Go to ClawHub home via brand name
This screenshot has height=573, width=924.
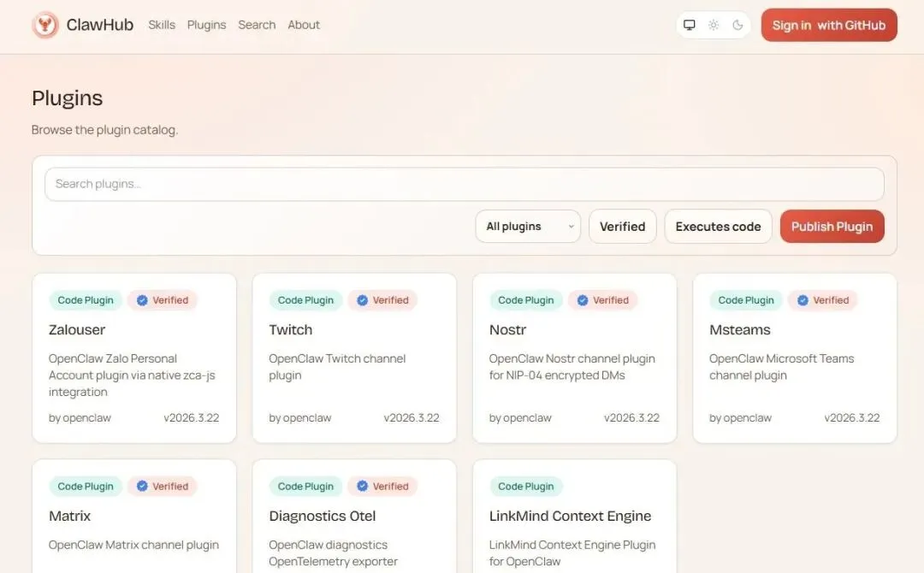pyautogui.click(x=99, y=25)
